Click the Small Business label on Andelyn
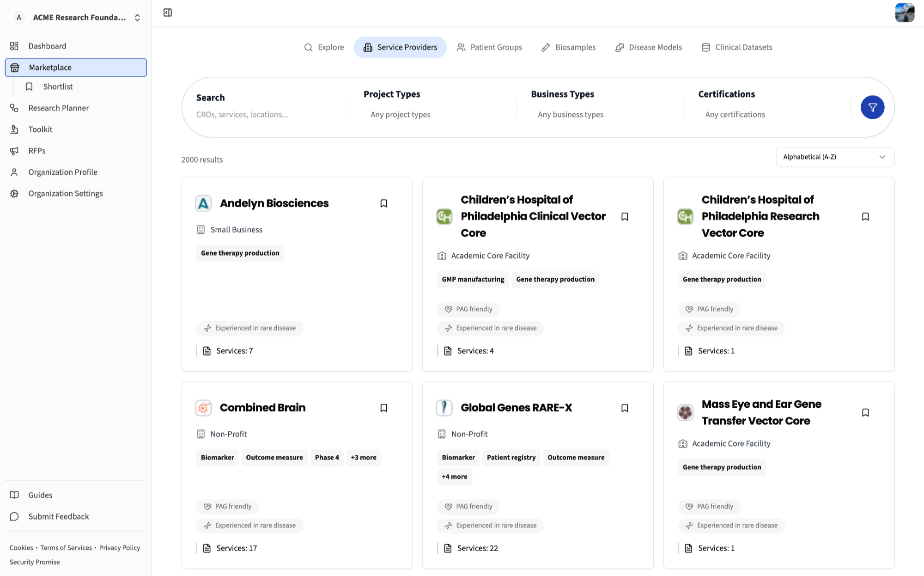 (237, 230)
